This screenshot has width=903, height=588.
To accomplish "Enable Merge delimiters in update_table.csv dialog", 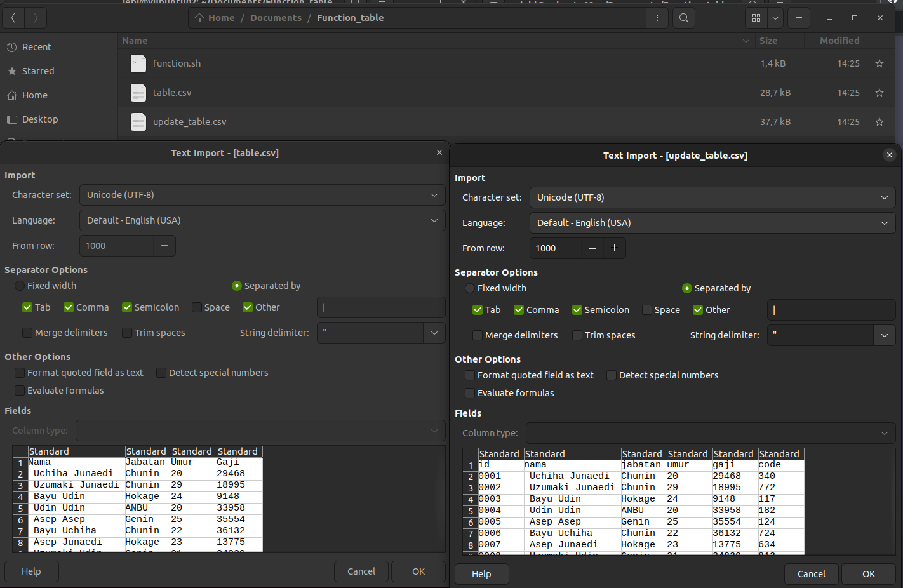I will [478, 335].
